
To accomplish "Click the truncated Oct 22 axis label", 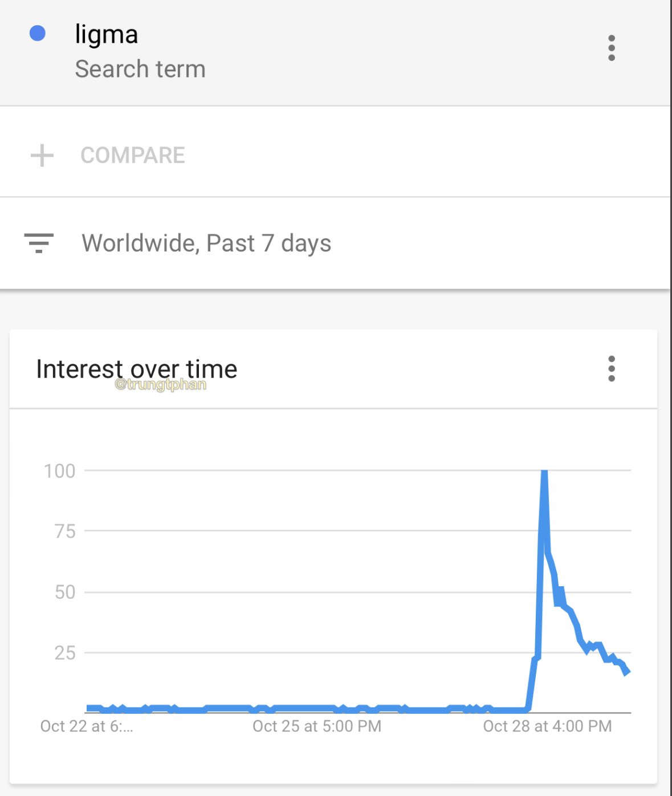I will point(86,726).
